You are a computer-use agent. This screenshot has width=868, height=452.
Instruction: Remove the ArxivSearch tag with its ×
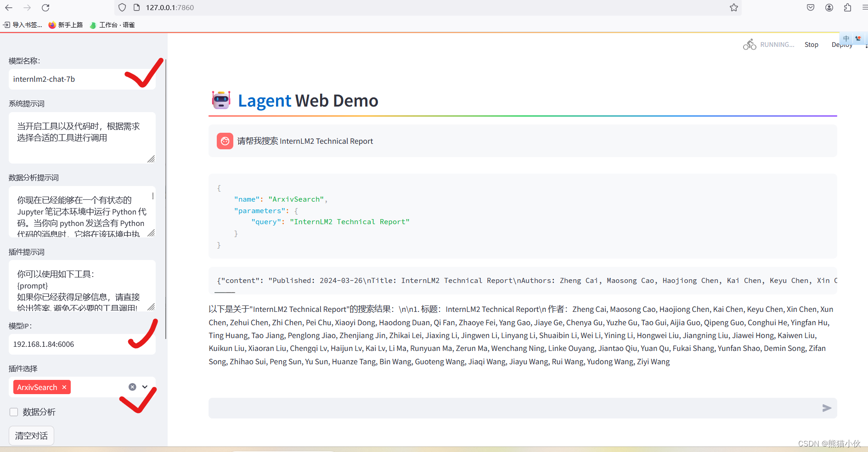64,387
